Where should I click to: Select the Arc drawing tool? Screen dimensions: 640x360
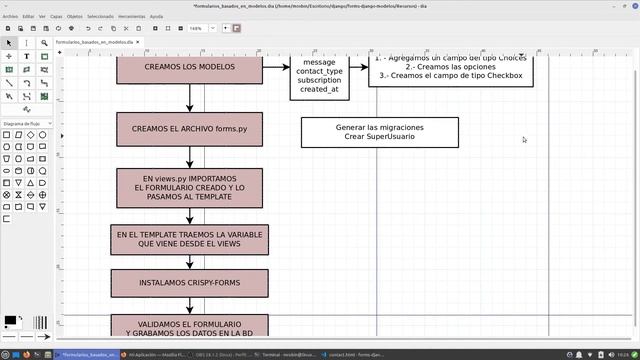27,83
